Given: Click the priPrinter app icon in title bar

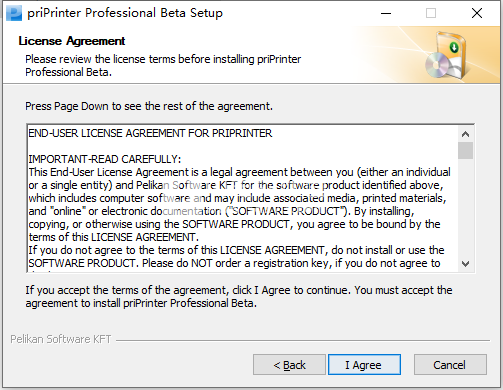Looking at the screenshot, I should [14, 13].
